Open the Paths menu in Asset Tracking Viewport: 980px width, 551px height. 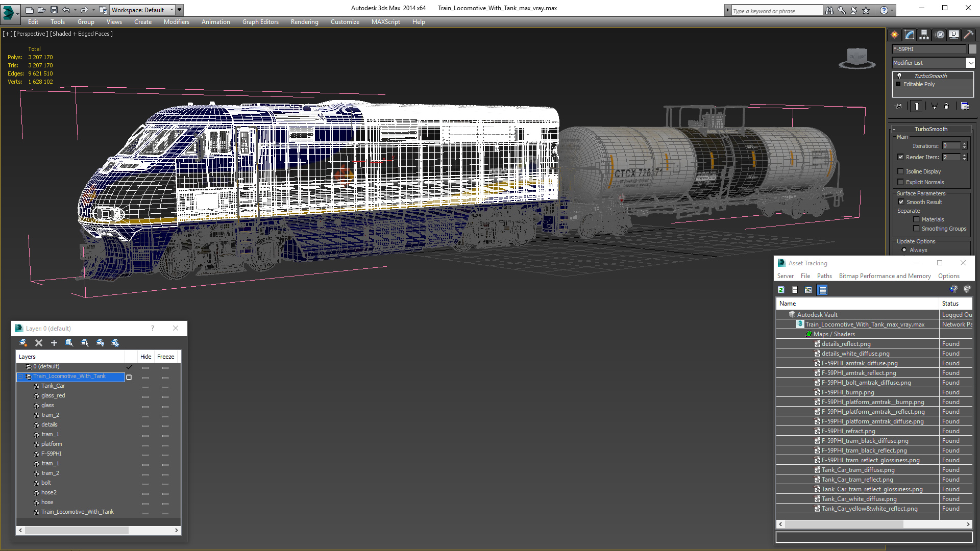click(824, 276)
